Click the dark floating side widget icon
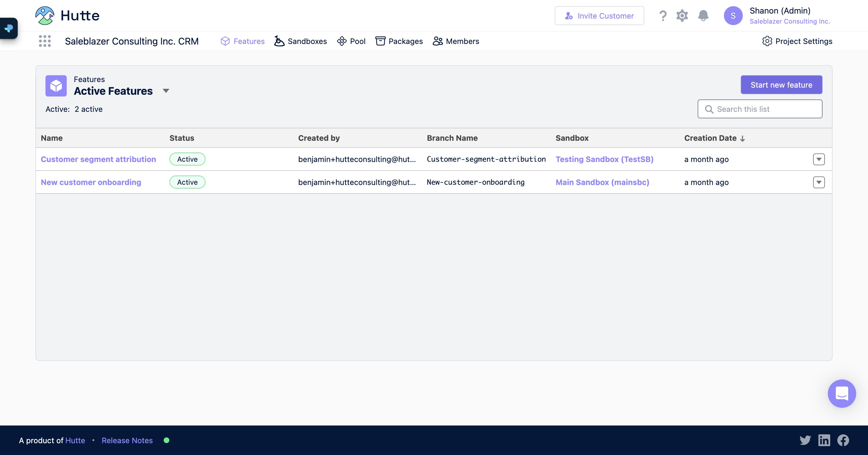The width and height of the screenshot is (868, 455). click(x=9, y=28)
